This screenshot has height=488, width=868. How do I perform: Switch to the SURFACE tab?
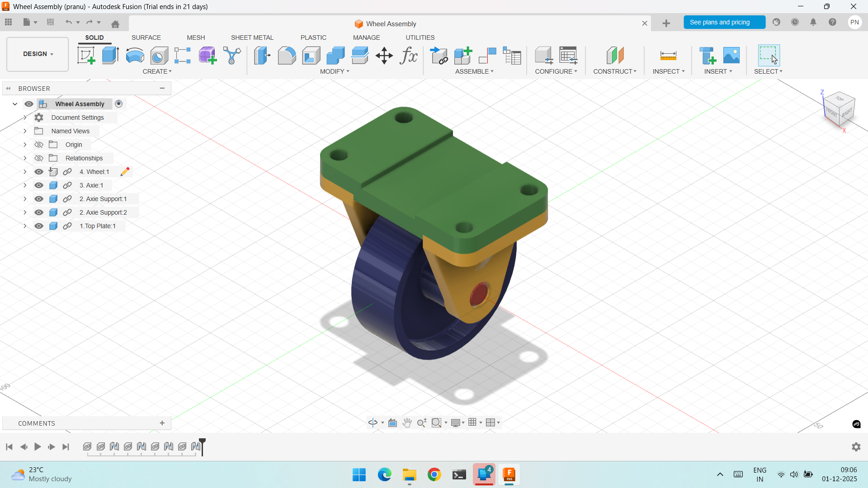pos(146,38)
